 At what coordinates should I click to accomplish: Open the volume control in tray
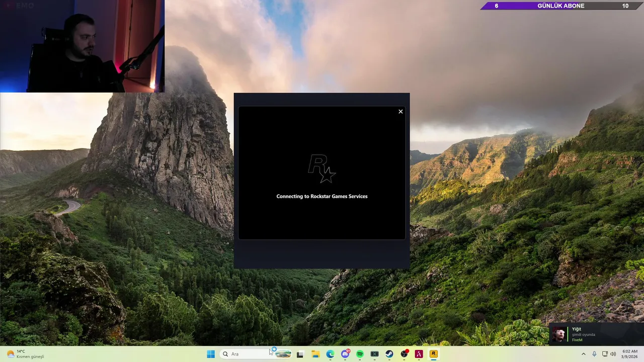[613, 354]
